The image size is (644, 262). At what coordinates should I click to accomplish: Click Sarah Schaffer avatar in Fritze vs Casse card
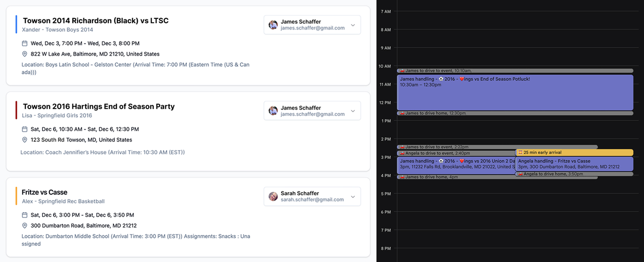pyautogui.click(x=273, y=196)
